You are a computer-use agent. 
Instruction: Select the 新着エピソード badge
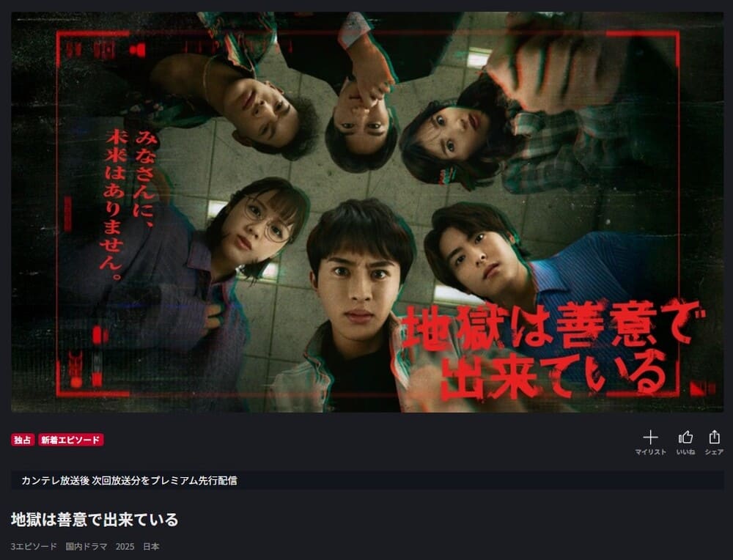[x=70, y=440]
